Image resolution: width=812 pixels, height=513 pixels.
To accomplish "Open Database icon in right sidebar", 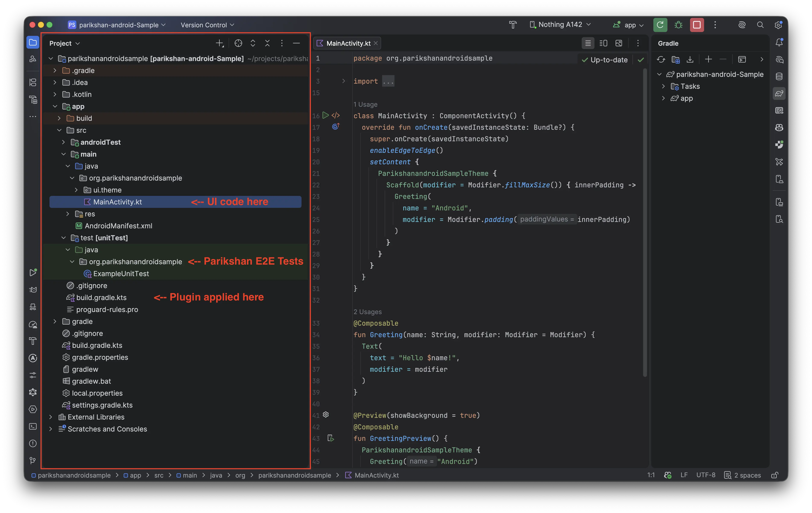I will [779, 77].
